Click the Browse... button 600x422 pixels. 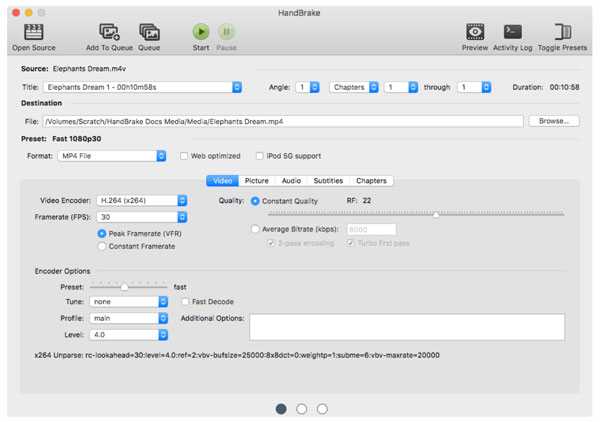[554, 121]
